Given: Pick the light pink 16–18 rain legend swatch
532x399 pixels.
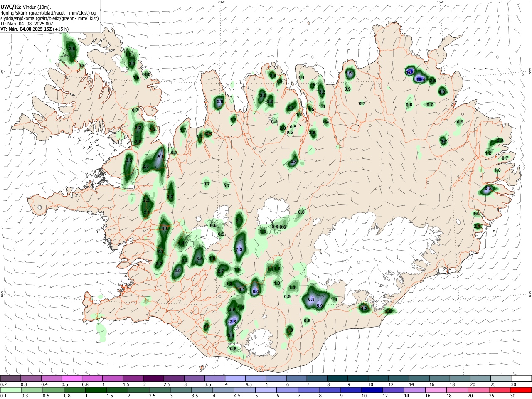Looking at the screenshot, I should point(435,390).
